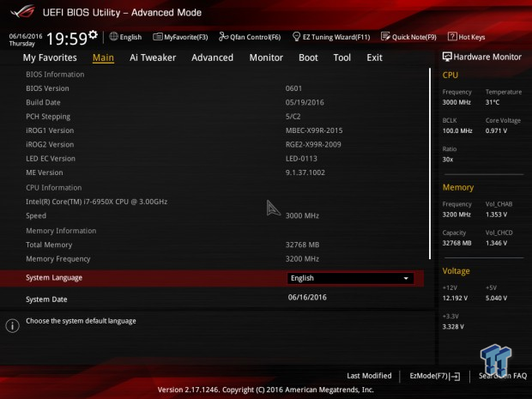Click Hardware Monitor Voltage section heading

456,271
